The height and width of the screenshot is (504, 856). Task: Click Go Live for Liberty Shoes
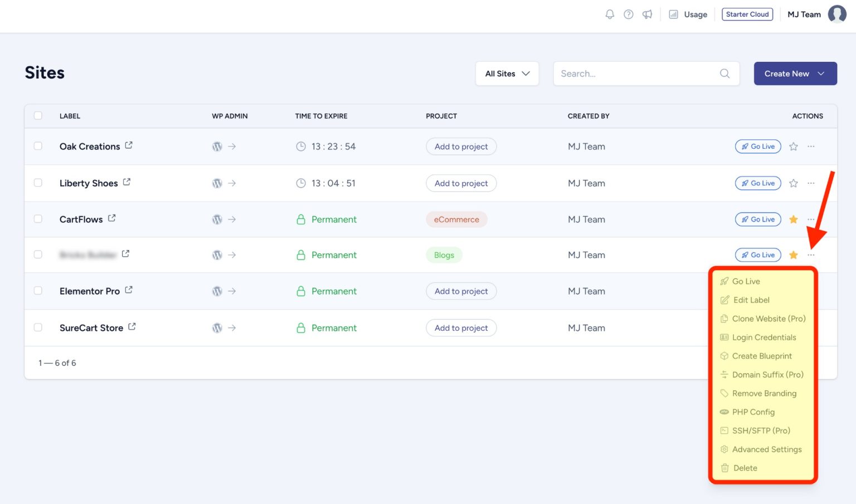coord(758,183)
